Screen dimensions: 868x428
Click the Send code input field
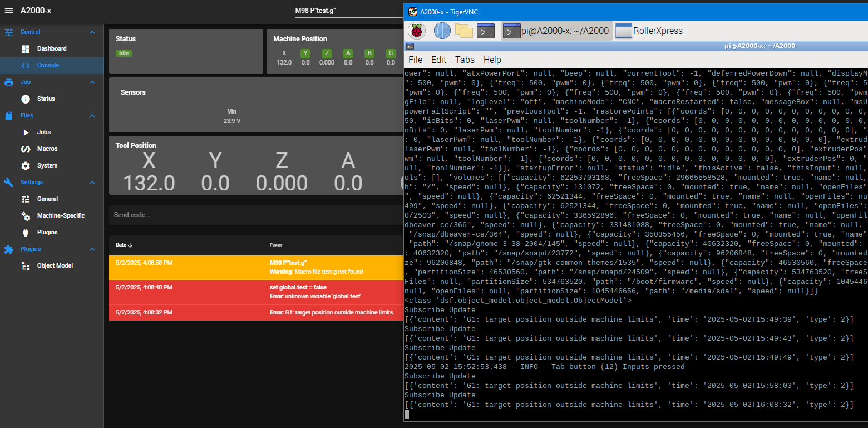pyautogui.click(x=256, y=215)
